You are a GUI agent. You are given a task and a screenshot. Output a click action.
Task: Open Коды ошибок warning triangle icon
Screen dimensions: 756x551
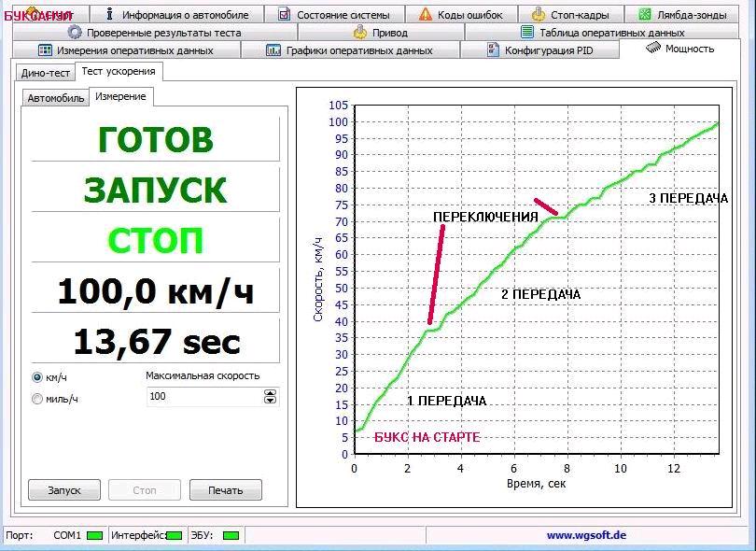426,15
